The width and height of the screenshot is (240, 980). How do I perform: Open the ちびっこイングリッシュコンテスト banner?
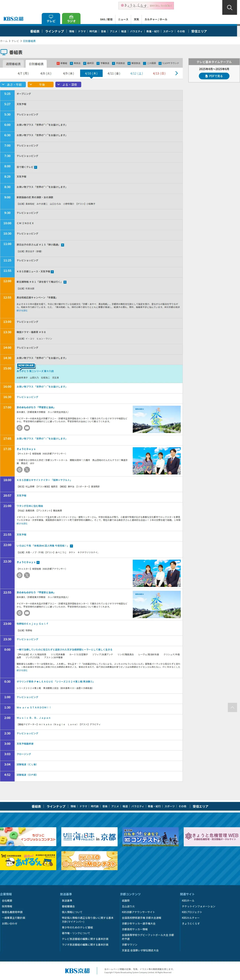point(28,837)
